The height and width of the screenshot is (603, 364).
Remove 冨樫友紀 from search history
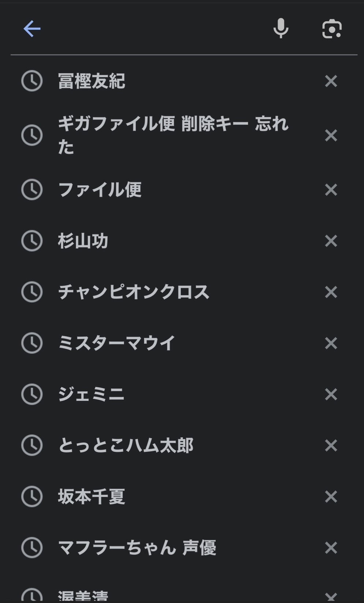tap(331, 81)
